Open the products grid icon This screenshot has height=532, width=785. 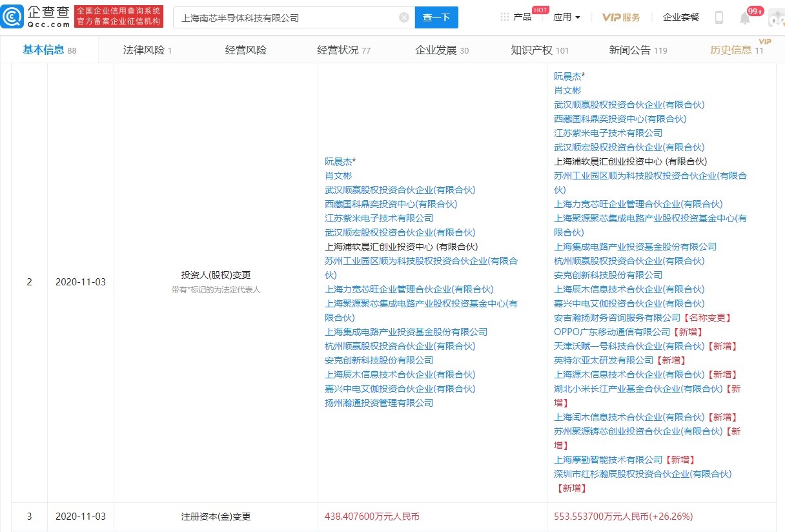click(504, 17)
